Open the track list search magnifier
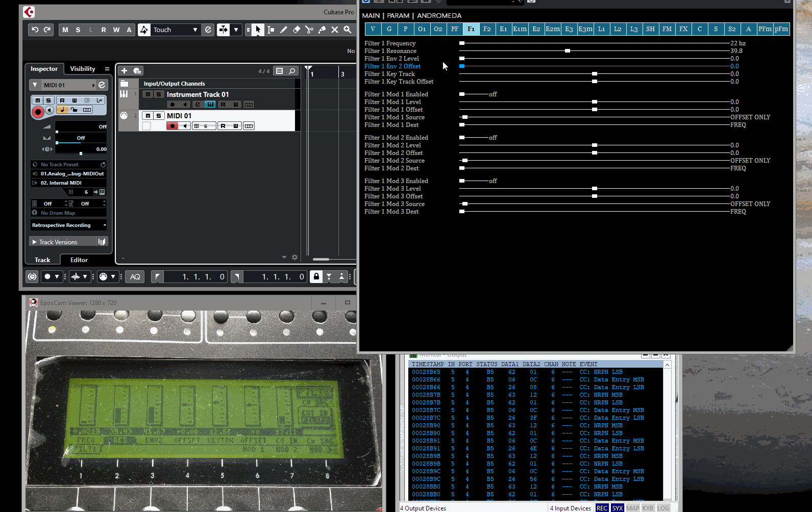 pos(292,71)
